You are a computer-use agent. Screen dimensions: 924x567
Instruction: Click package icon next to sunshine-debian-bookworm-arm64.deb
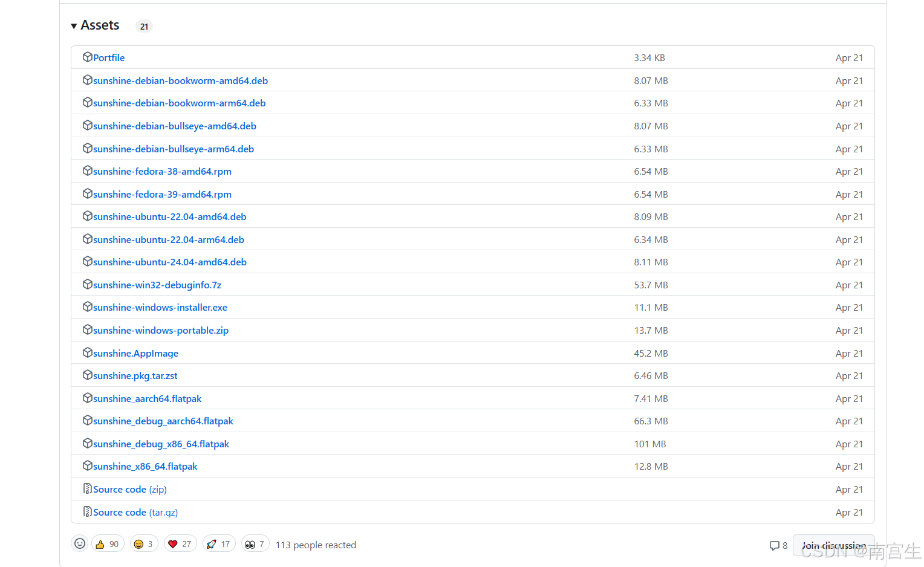[88, 102]
